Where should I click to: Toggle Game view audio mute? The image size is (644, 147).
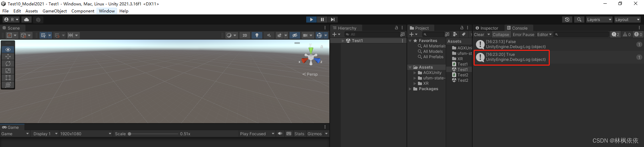click(x=280, y=134)
